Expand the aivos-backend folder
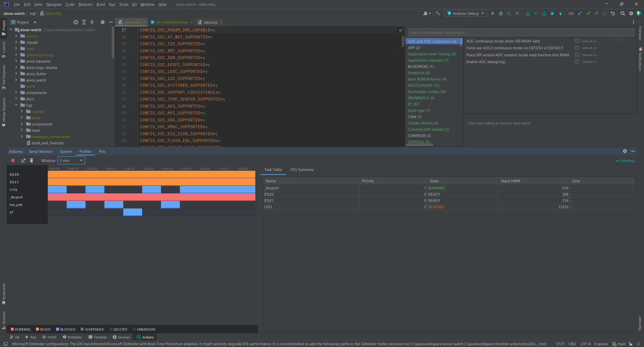The height and width of the screenshot is (347, 644). point(16,61)
